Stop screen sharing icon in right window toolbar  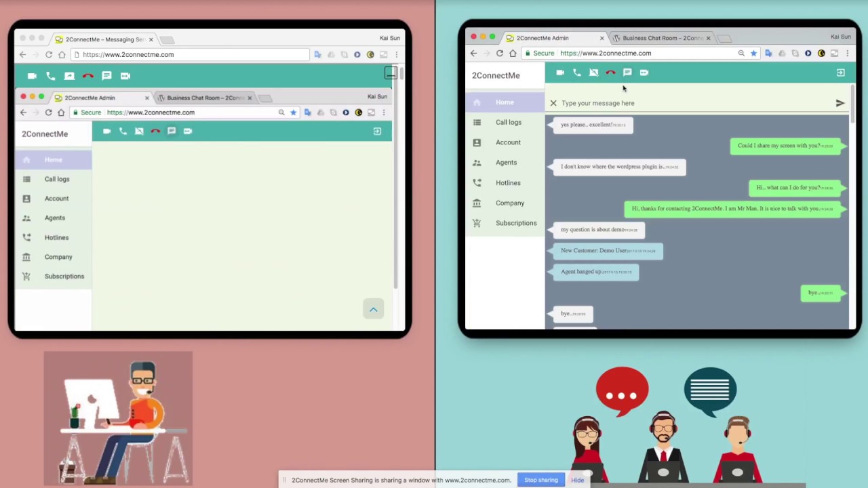594,73
